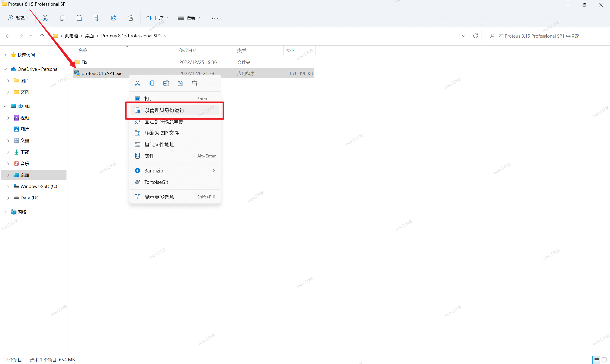610x364 pixels.
Task: Expand the 网络 tree node
Action: tap(5, 212)
